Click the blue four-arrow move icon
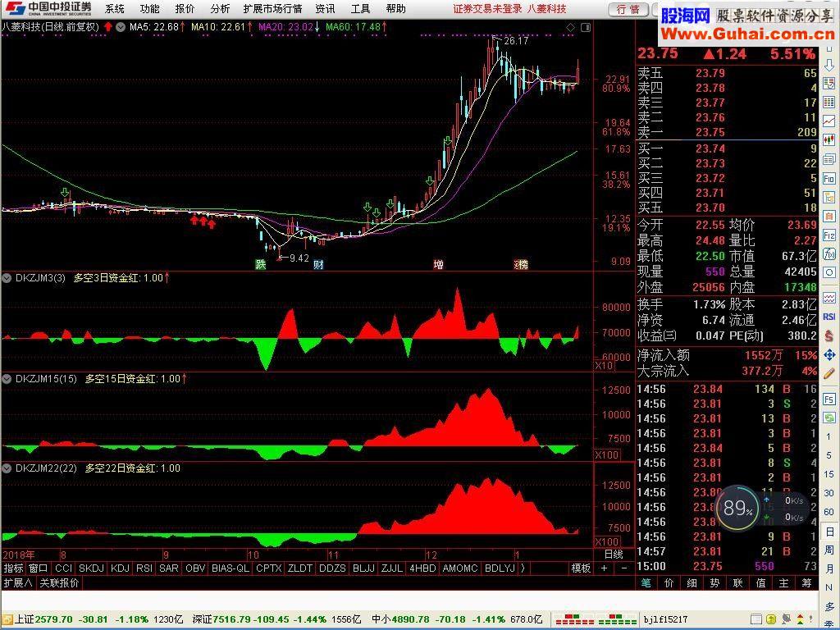 (829, 354)
